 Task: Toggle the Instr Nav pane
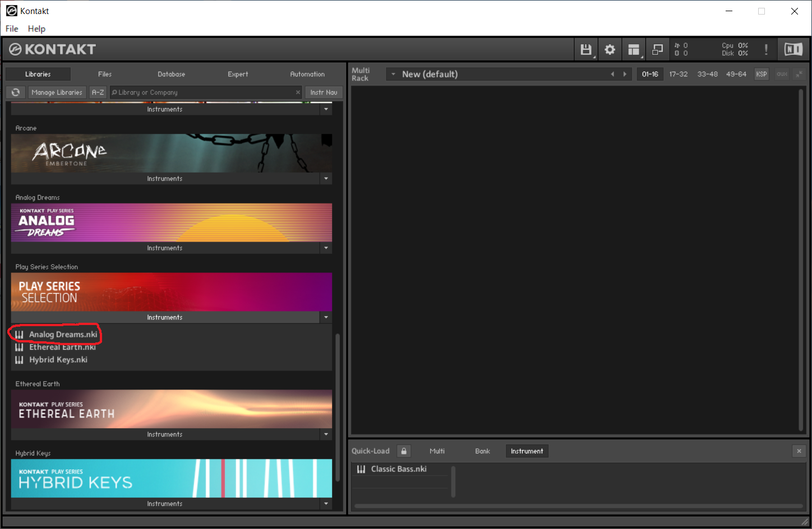pyautogui.click(x=324, y=92)
